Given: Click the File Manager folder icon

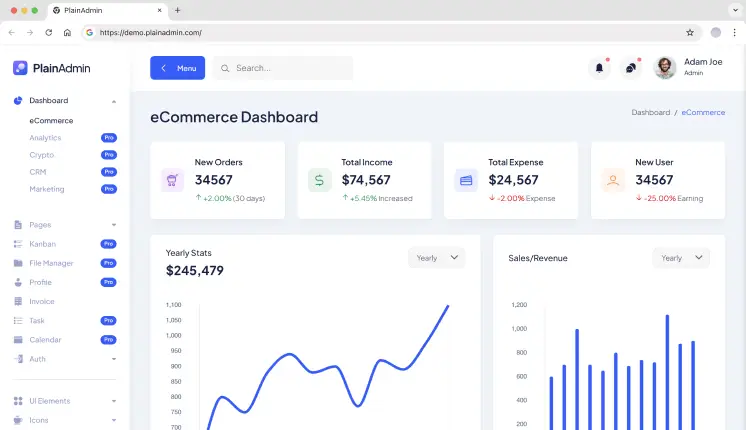Looking at the screenshot, I should pyautogui.click(x=18, y=263).
